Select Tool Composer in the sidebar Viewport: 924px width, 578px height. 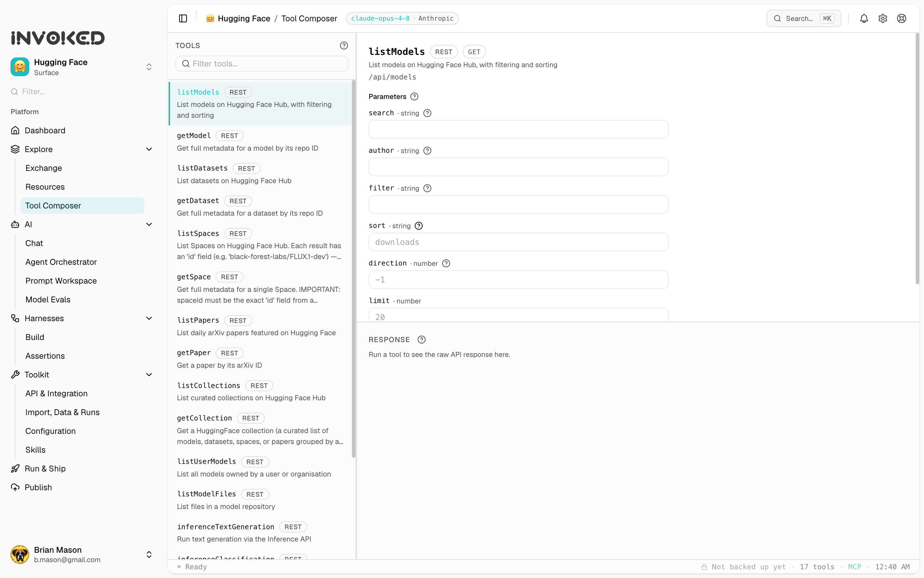[x=82, y=206]
